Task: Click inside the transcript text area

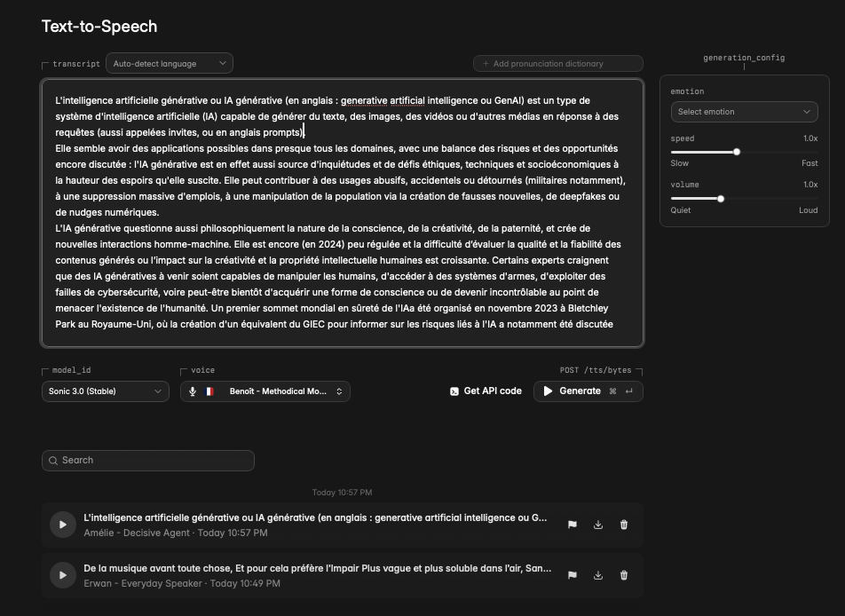Action: (x=342, y=213)
